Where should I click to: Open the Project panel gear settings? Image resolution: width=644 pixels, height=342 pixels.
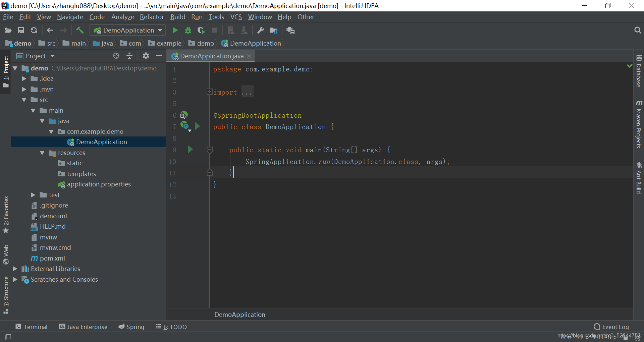(x=146, y=56)
